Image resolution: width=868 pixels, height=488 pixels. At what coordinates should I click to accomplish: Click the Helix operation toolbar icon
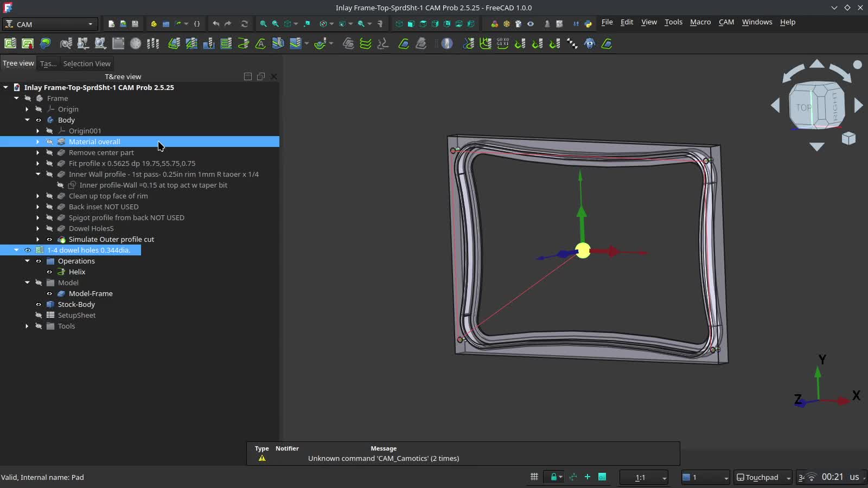[x=244, y=43]
